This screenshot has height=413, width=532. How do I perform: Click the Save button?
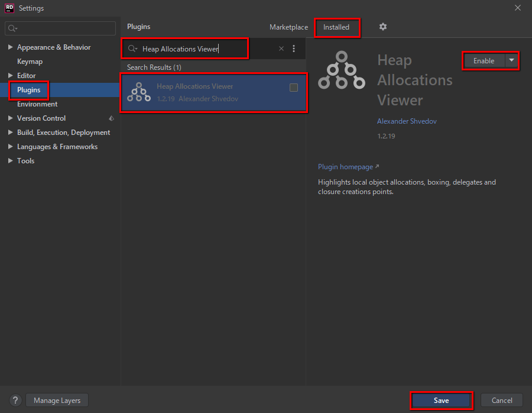(441, 401)
